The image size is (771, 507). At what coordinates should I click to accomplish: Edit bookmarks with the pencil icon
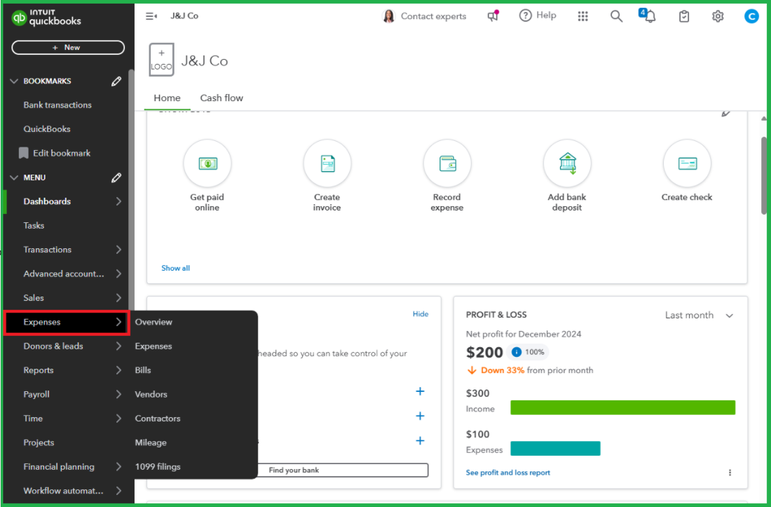pos(116,81)
